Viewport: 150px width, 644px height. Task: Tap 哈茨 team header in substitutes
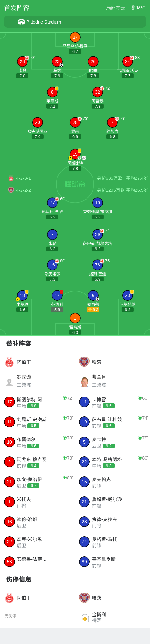112,362
